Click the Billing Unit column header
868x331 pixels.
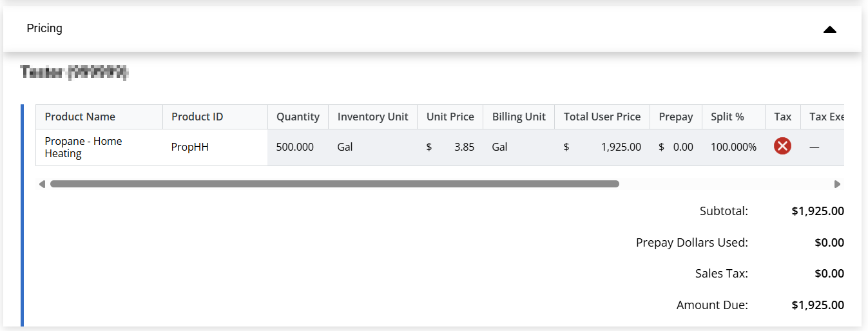click(519, 117)
